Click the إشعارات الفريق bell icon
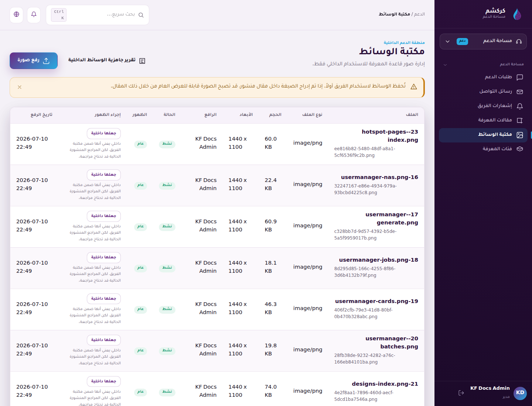Image resolution: width=532 pixels, height=406 pixels. (x=520, y=106)
